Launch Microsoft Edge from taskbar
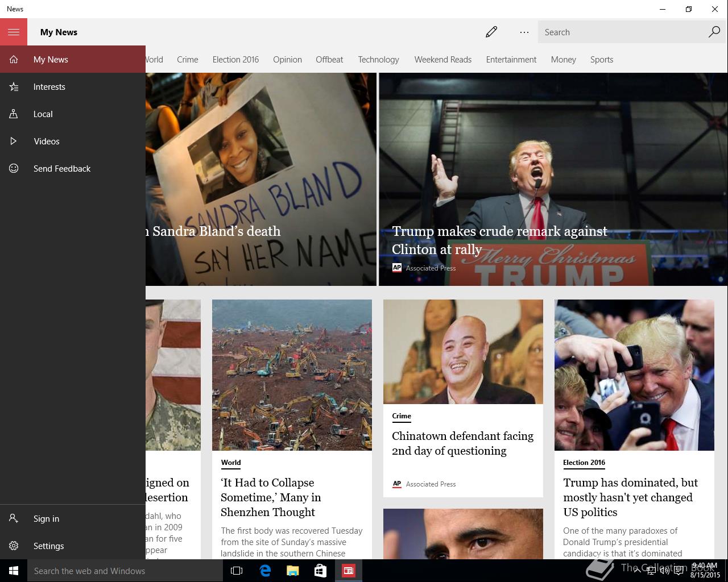This screenshot has height=582, width=728. 265,571
